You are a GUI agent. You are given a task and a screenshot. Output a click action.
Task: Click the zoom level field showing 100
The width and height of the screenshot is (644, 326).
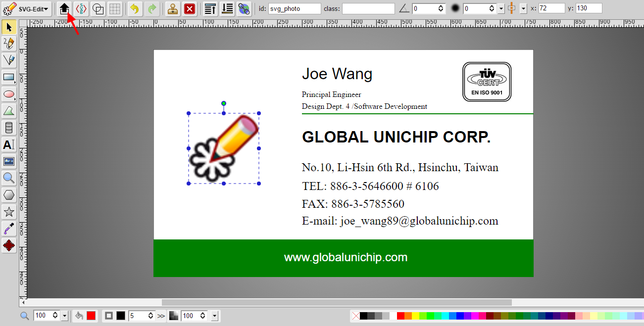coord(46,316)
